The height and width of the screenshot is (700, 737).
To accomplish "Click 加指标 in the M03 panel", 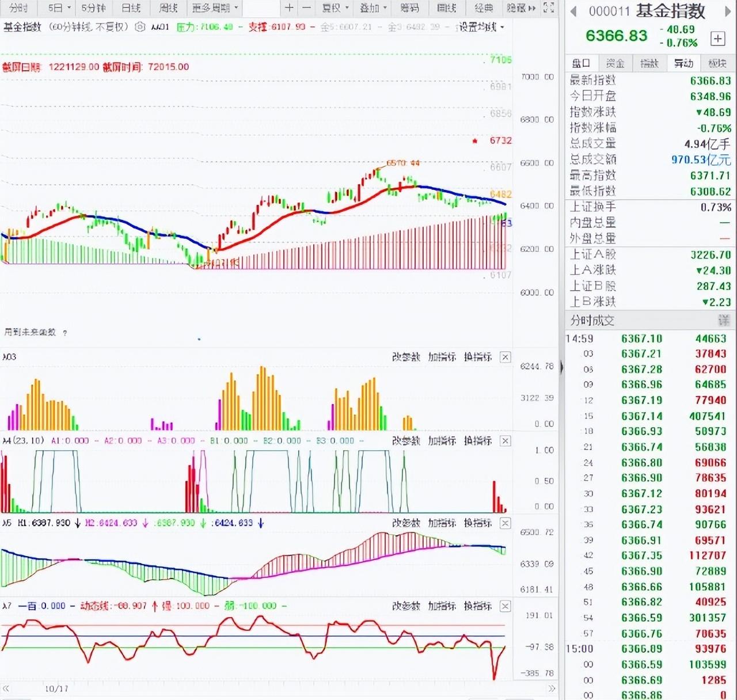I will click(442, 357).
